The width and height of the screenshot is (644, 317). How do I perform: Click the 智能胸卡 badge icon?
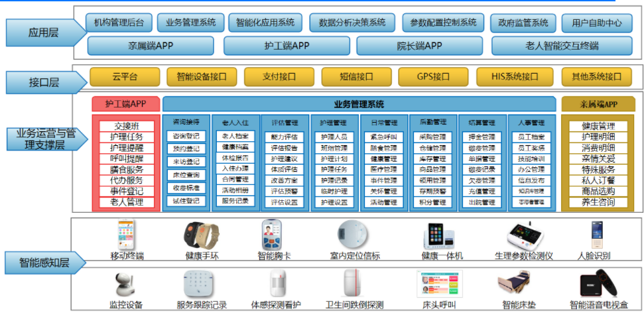pyautogui.click(x=275, y=235)
